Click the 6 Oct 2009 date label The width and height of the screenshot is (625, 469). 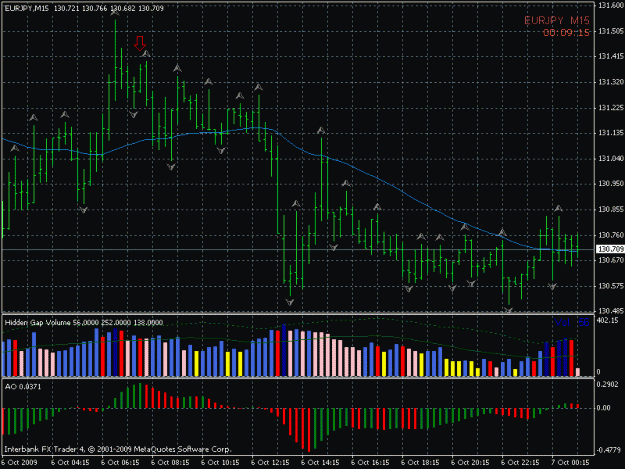[x=19, y=463]
